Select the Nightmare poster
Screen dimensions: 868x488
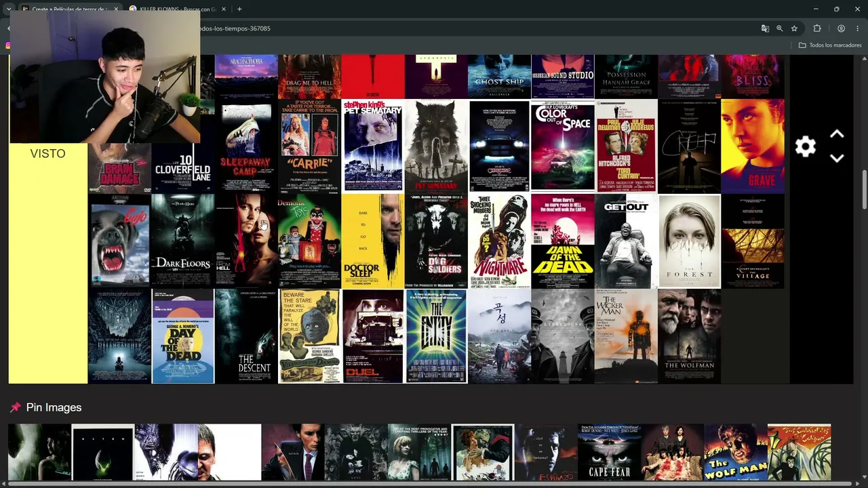coord(499,241)
